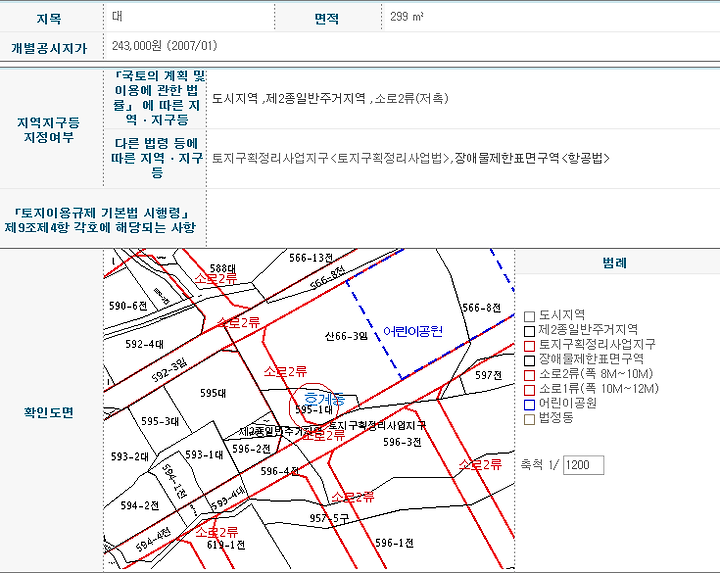
Task: Click the 축척 scale input field showing 1200
Action: (583, 465)
